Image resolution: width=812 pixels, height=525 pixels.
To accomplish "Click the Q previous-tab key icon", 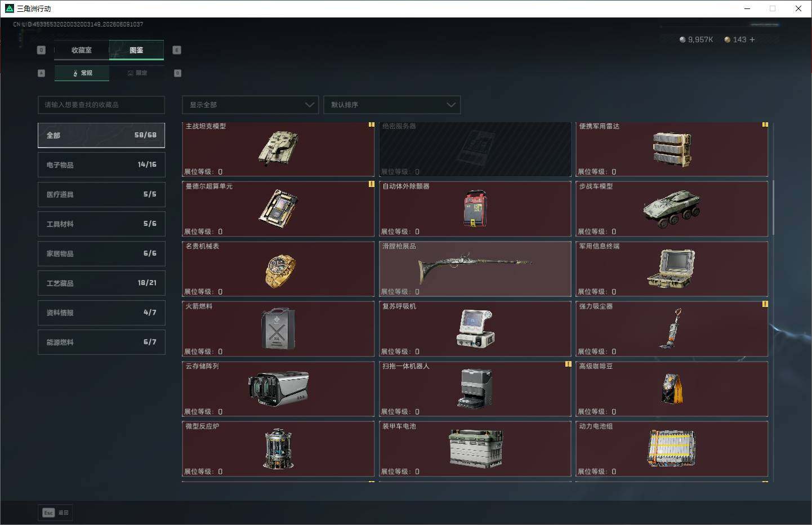I will [x=41, y=50].
